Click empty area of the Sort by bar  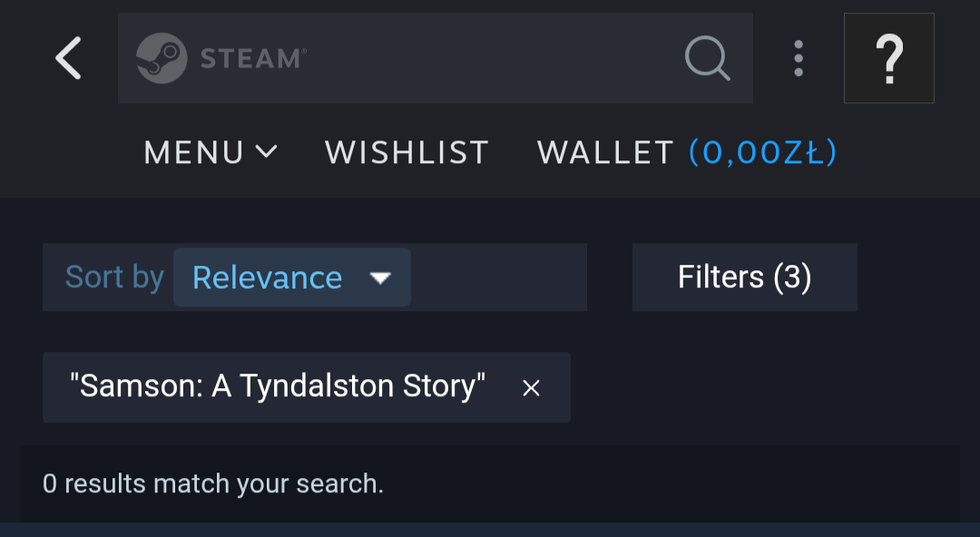point(499,278)
